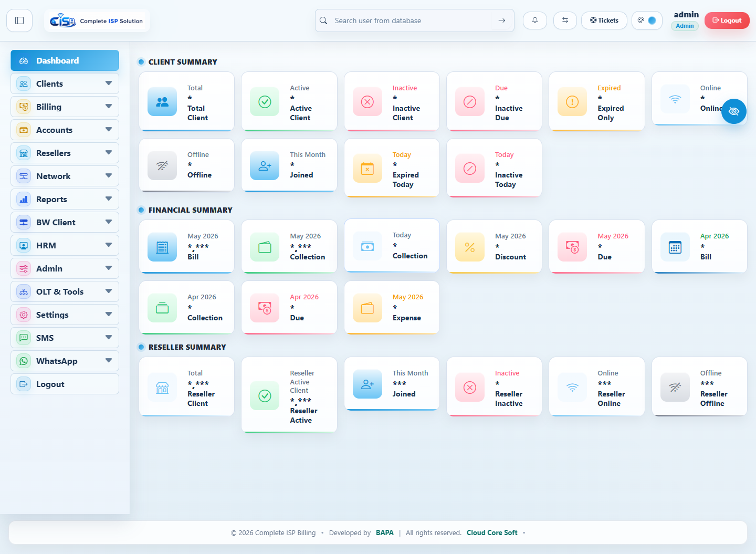Open the theme palette color switcher

click(647, 20)
